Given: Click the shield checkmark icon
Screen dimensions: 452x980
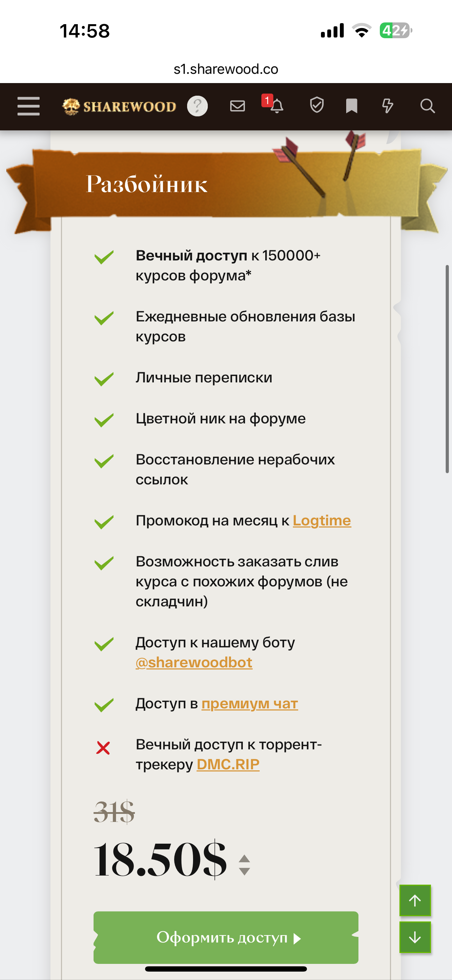Looking at the screenshot, I should pyautogui.click(x=316, y=106).
